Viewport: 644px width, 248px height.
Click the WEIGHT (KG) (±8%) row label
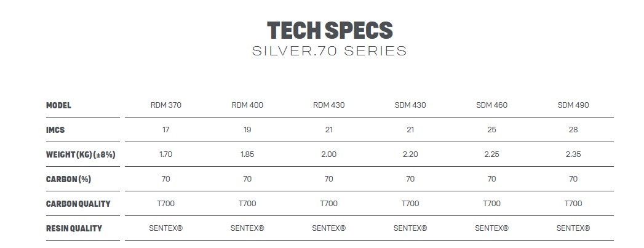(x=81, y=154)
